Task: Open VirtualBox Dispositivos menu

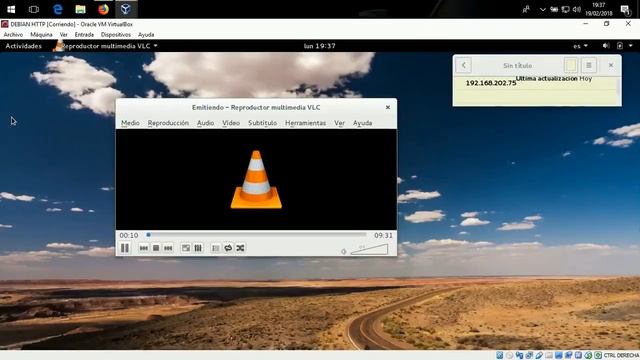Action: click(116, 35)
